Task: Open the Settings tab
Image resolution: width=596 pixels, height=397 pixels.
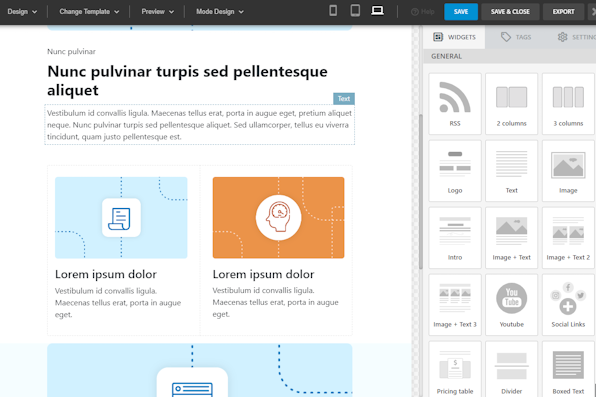Action: pos(576,37)
